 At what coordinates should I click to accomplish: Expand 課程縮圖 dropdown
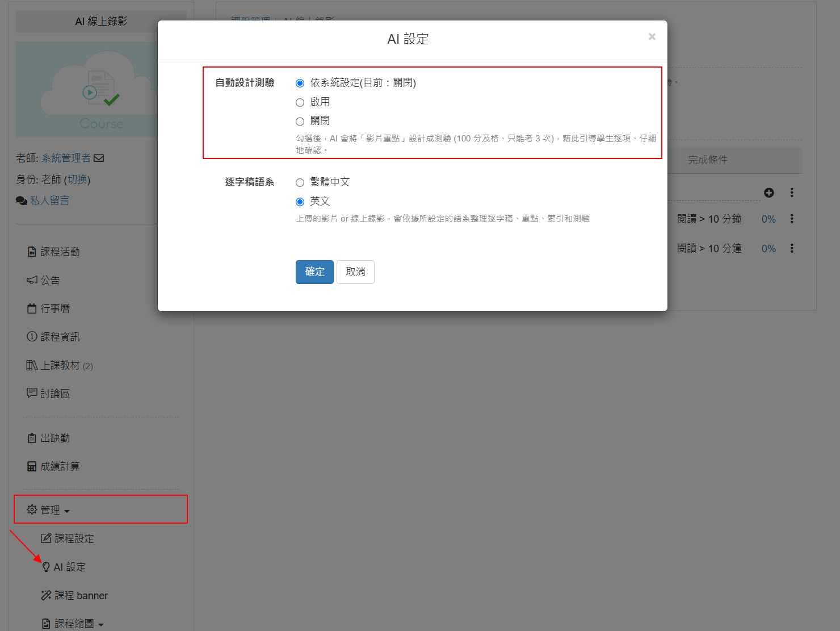point(73,624)
